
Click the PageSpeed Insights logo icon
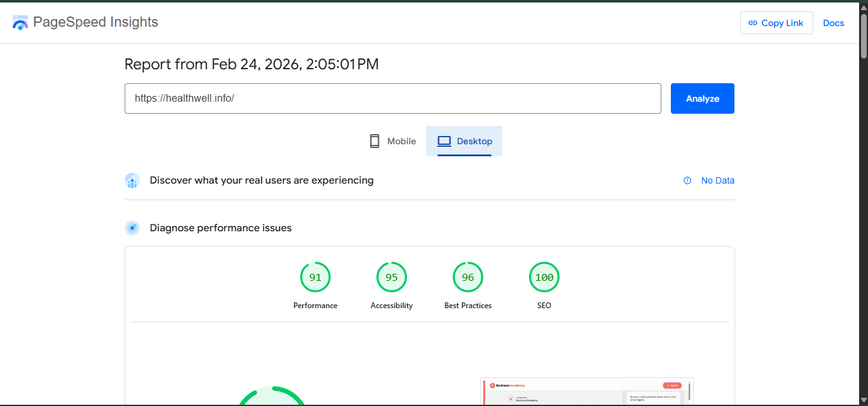[20, 23]
